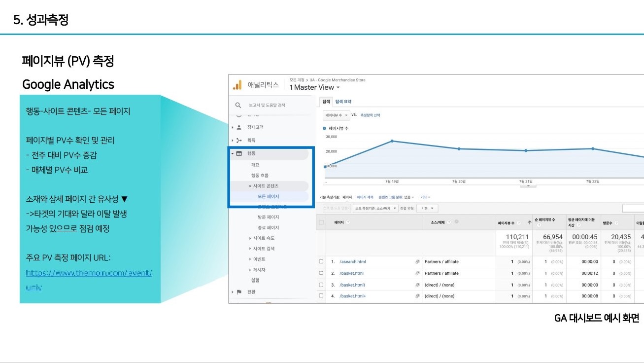Open 실험 in the sidebar
644x363 pixels.
[255, 280]
